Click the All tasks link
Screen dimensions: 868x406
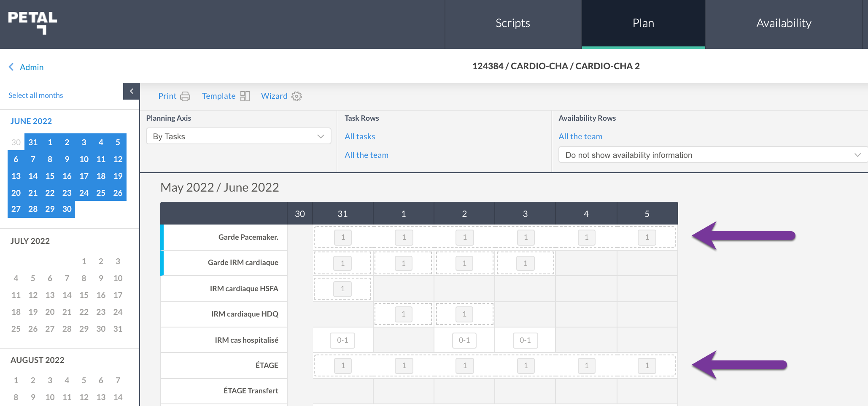pos(360,136)
